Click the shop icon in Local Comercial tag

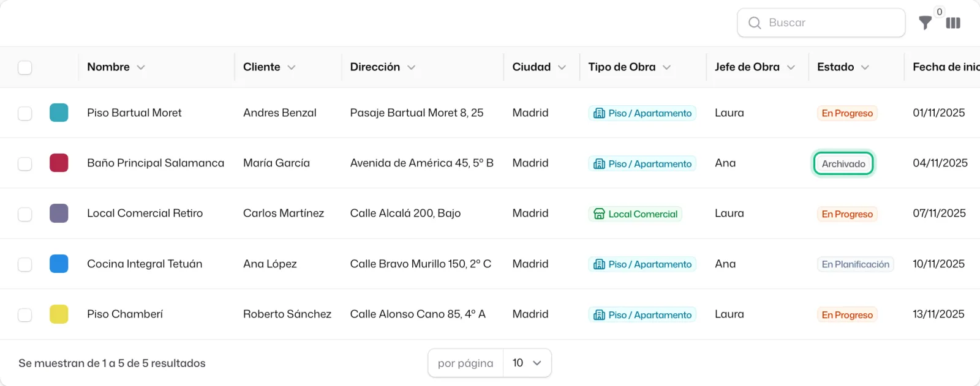click(x=599, y=214)
